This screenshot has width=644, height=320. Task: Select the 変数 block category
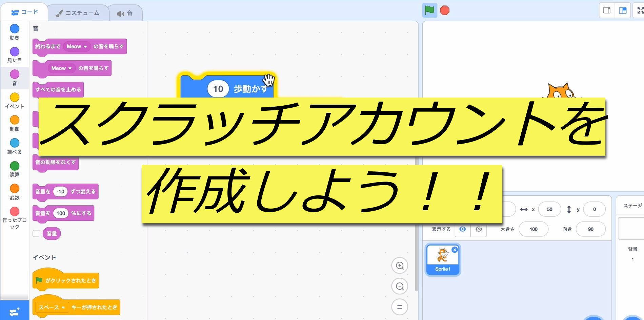point(15,192)
